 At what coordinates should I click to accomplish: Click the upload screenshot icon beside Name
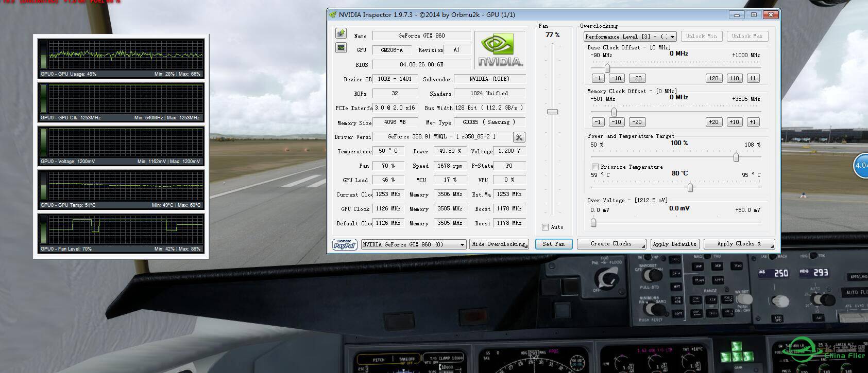341,33
